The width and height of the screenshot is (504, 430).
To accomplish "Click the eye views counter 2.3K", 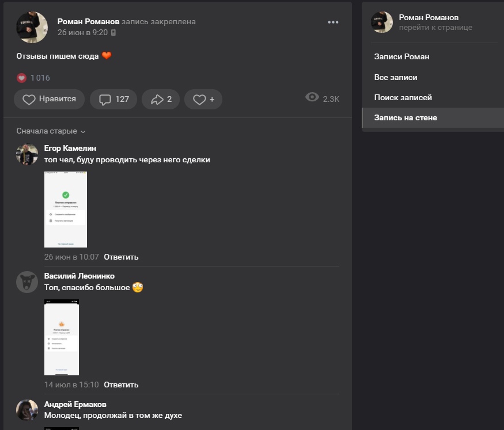I will click(x=323, y=98).
